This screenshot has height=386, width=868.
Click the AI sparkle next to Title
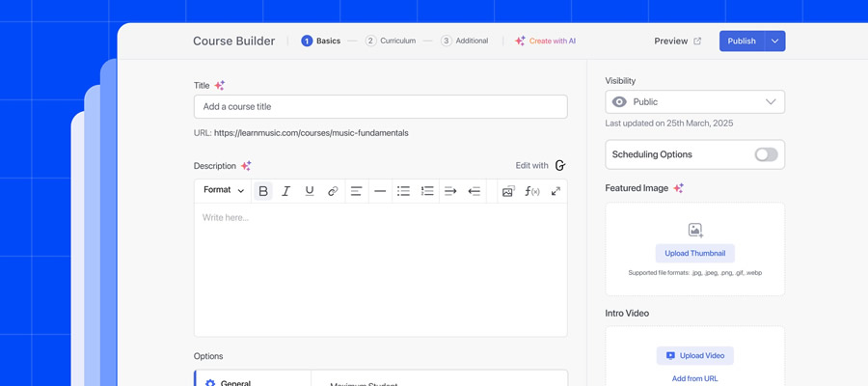click(220, 85)
